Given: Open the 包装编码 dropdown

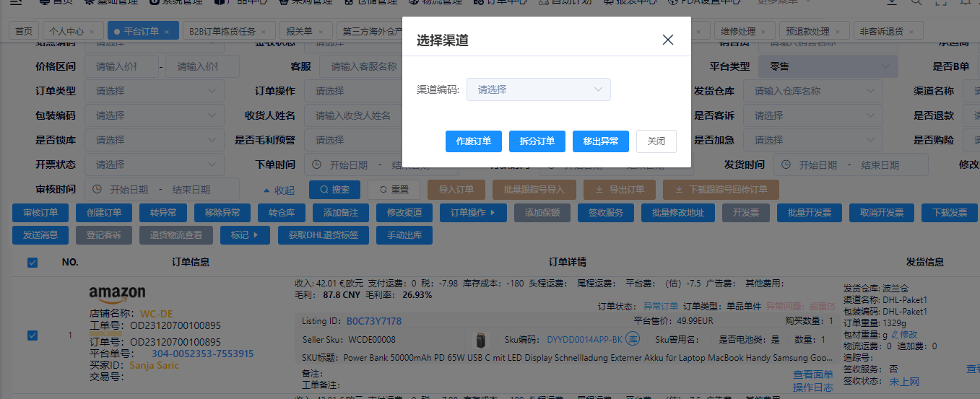Looking at the screenshot, I should click(x=155, y=115).
